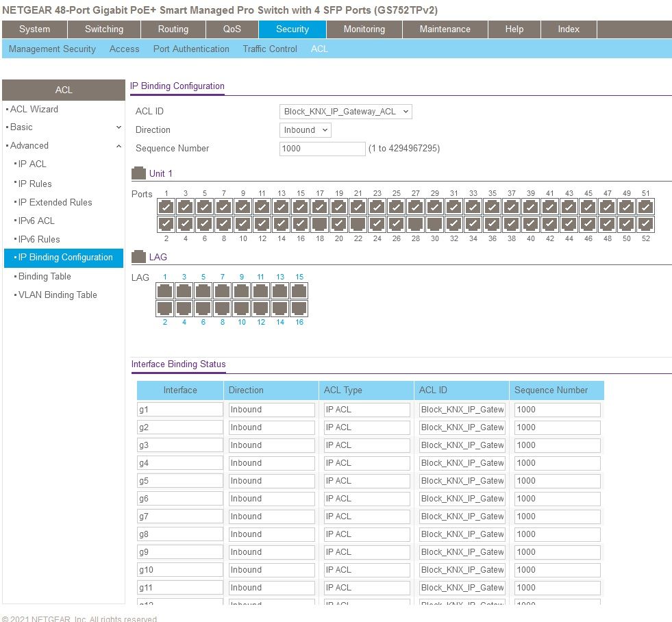Check unselected port 18
The height and width of the screenshot is (622, 672).
[320, 224]
